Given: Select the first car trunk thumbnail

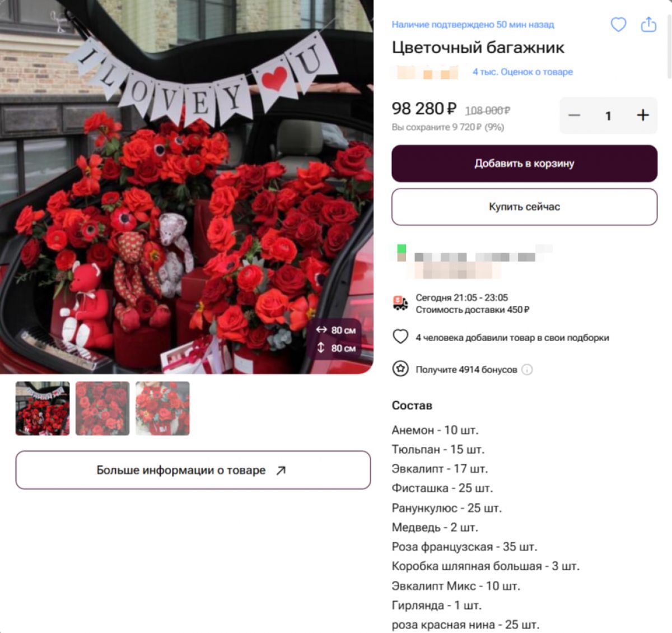Looking at the screenshot, I should tap(43, 408).
